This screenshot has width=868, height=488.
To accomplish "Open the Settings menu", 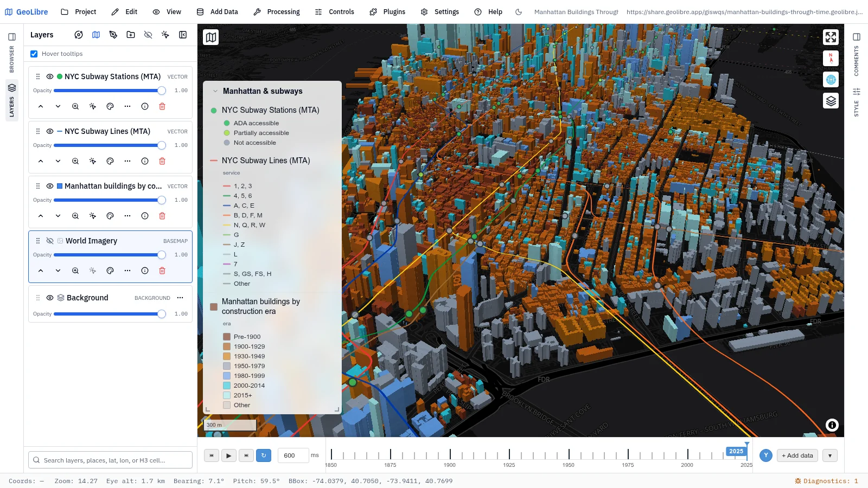I will [440, 12].
